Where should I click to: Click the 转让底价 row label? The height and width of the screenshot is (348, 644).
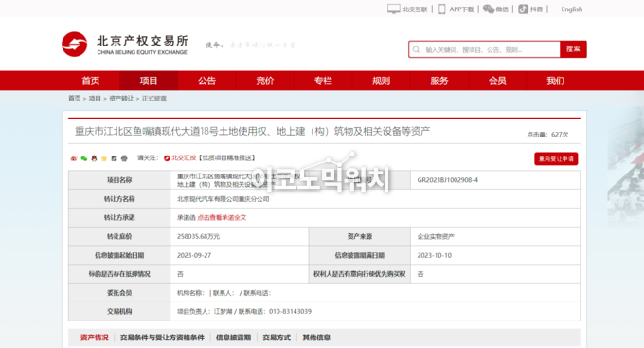(119, 236)
